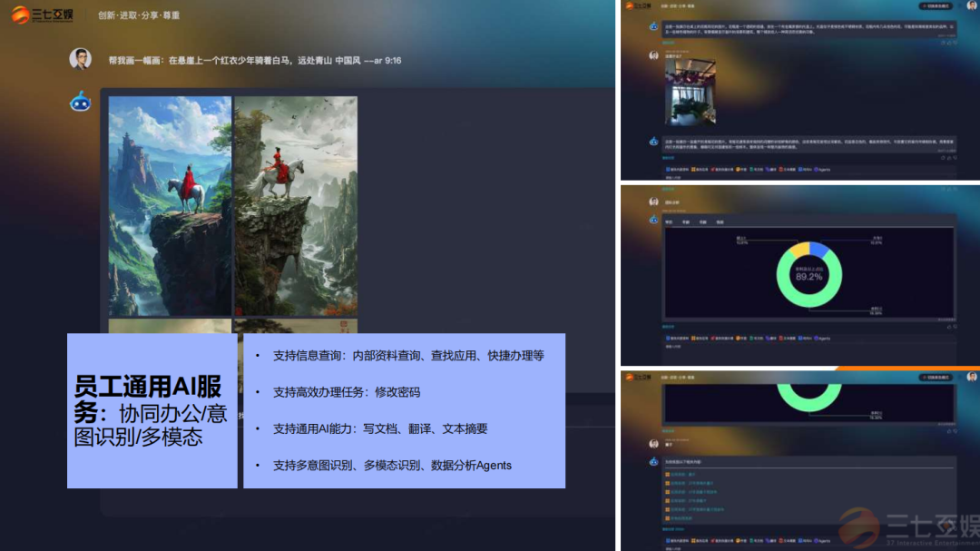Click the blue segment of the donut chart
The height and width of the screenshot is (551, 980).
click(x=818, y=251)
